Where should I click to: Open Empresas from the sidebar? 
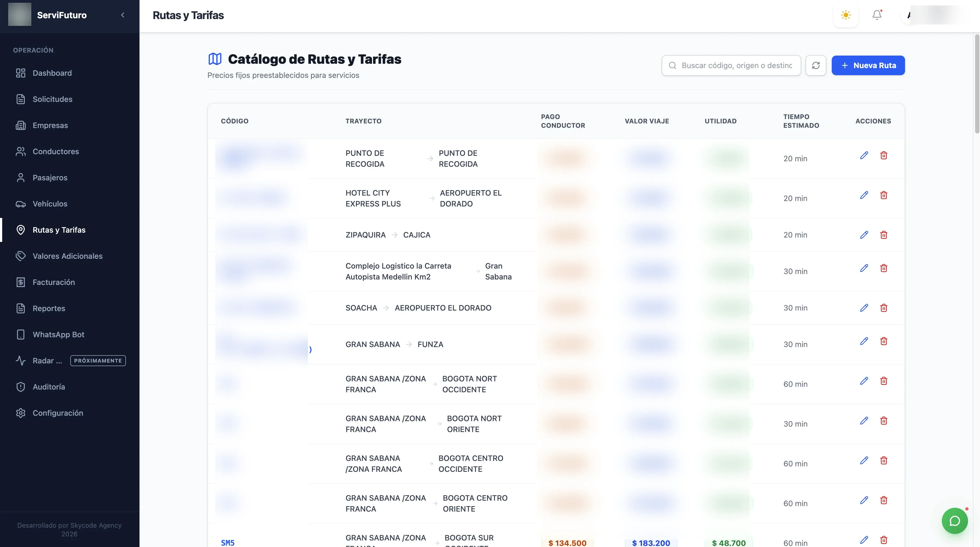pos(70,126)
